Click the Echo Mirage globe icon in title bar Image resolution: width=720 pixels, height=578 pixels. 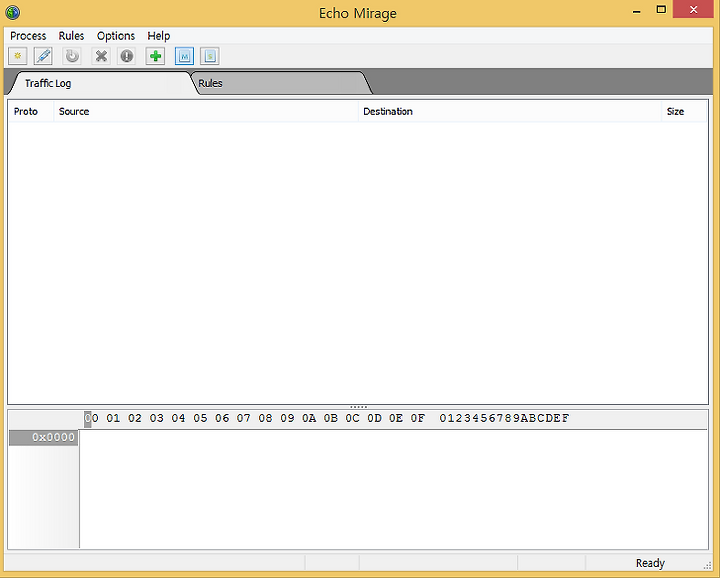(x=12, y=12)
